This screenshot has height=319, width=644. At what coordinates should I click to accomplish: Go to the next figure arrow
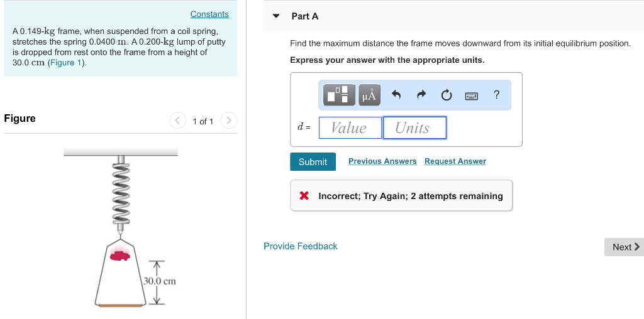(230, 121)
